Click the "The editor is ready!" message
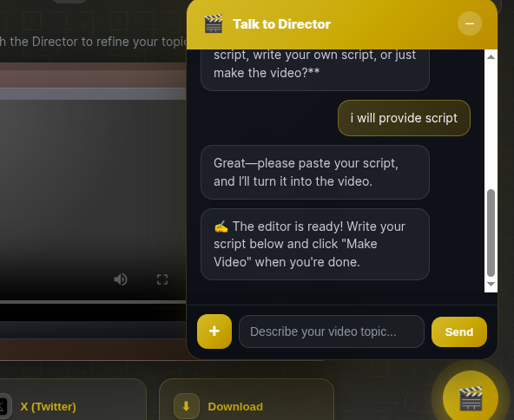The height and width of the screenshot is (420, 514). pos(315,244)
